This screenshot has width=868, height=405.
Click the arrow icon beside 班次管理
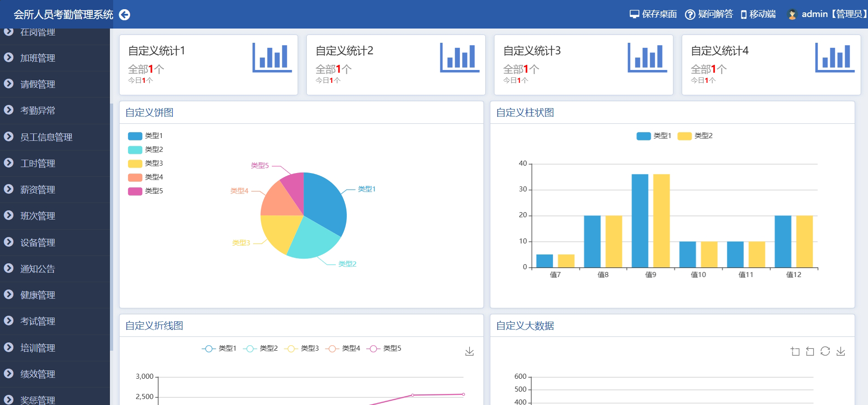(x=8, y=215)
